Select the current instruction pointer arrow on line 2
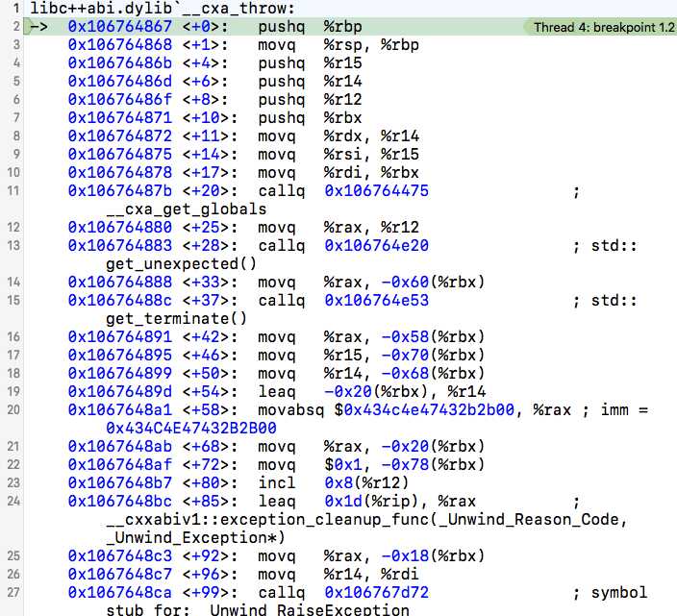This screenshot has width=677, height=616. [38, 27]
